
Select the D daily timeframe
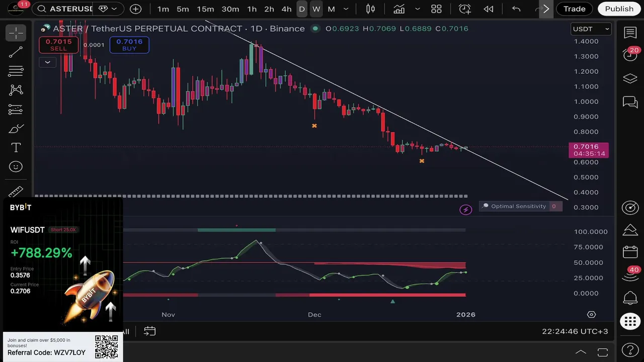tap(302, 9)
